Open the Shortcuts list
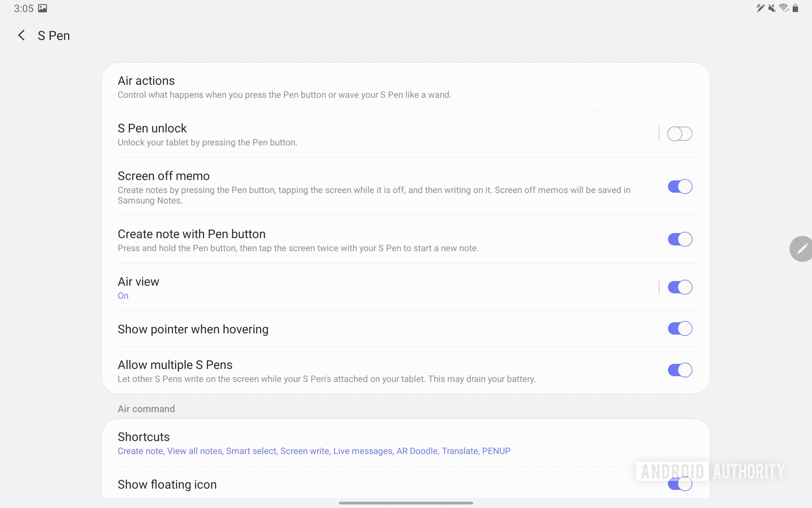 pyautogui.click(x=314, y=443)
